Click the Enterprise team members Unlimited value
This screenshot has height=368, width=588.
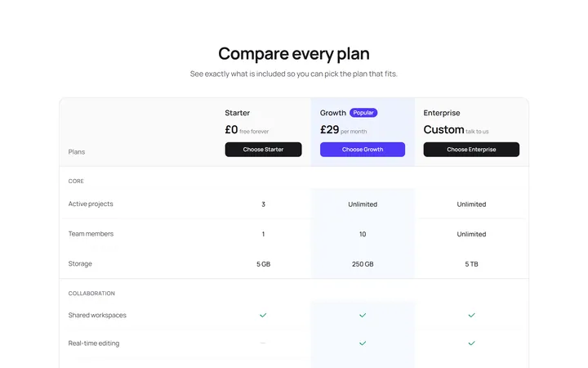point(471,234)
